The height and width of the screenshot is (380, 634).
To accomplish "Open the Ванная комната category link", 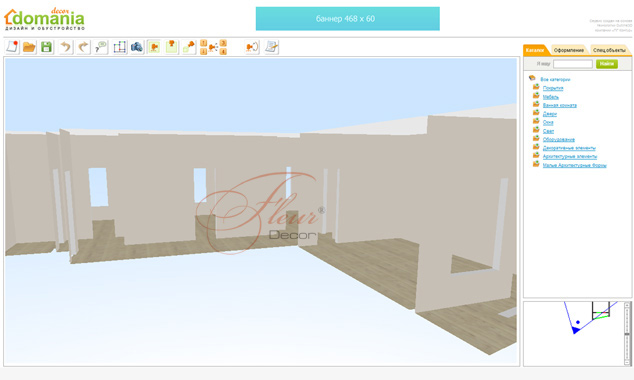I will coord(560,106).
